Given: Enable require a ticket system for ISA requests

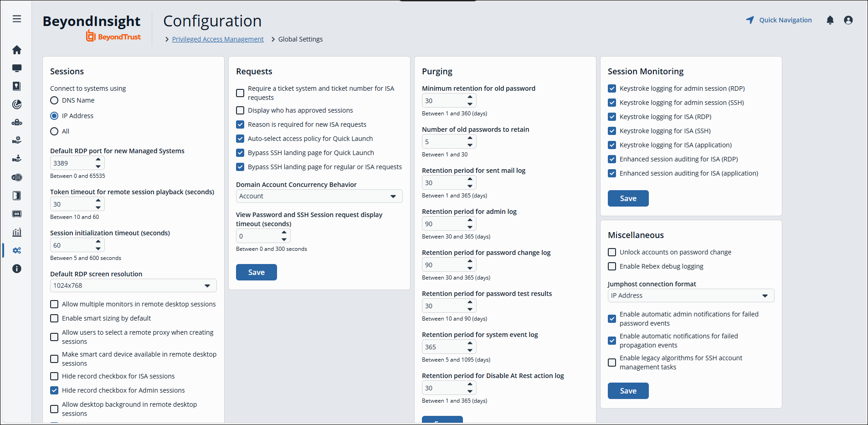Looking at the screenshot, I should coord(240,93).
